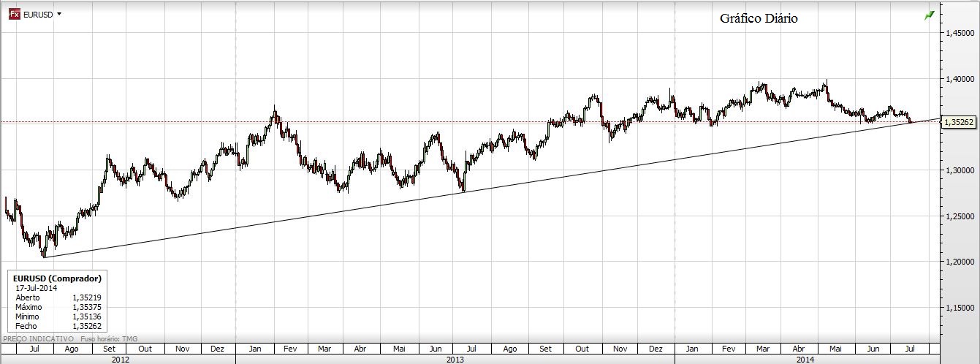
Task: Click the Jan 2013 month label
Action: (255, 349)
